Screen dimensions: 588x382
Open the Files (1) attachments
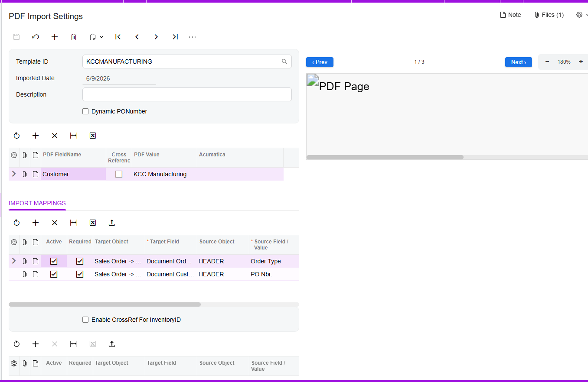click(x=549, y=15)
